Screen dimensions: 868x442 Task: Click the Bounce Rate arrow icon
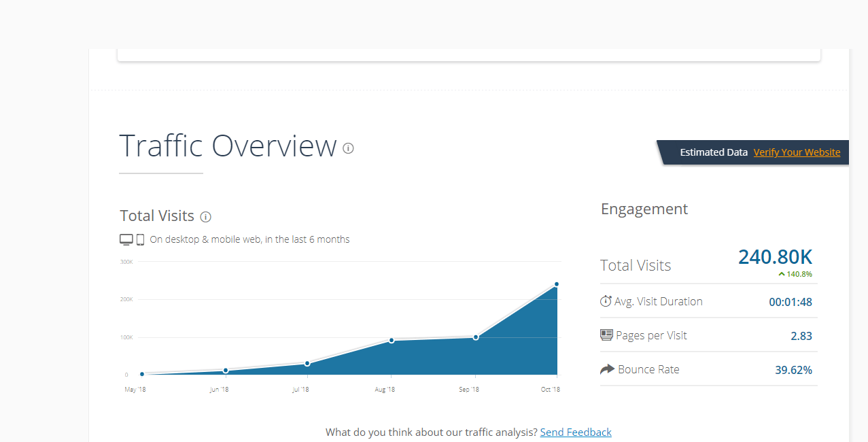607,369
